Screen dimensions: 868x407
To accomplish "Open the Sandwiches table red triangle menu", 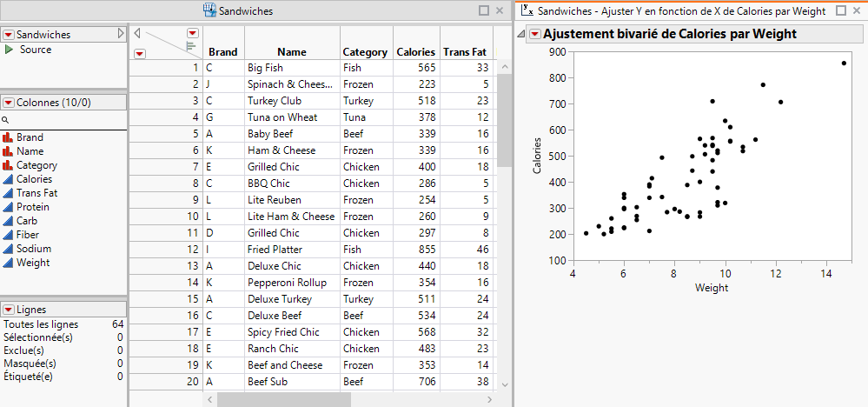I will [x=9, y=35].
